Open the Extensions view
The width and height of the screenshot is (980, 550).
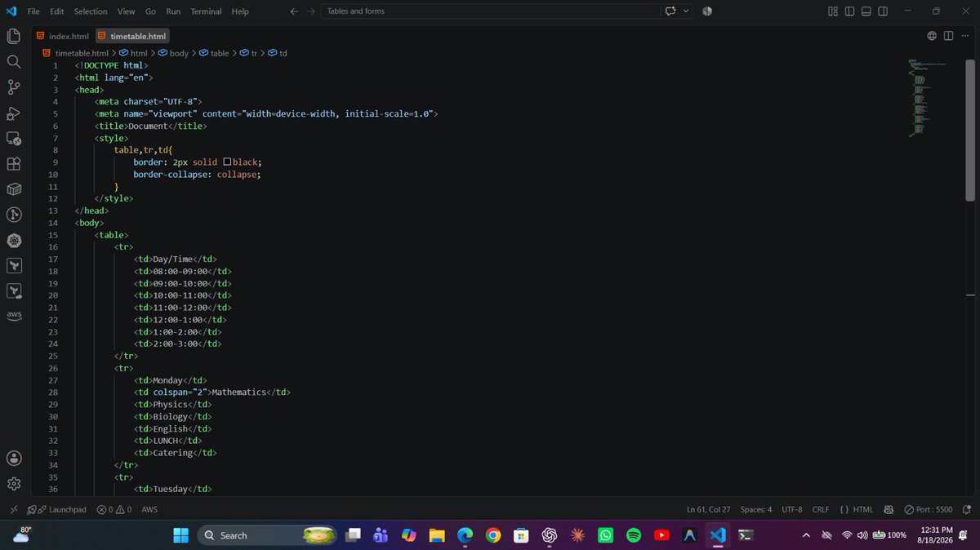pos(14,164)
